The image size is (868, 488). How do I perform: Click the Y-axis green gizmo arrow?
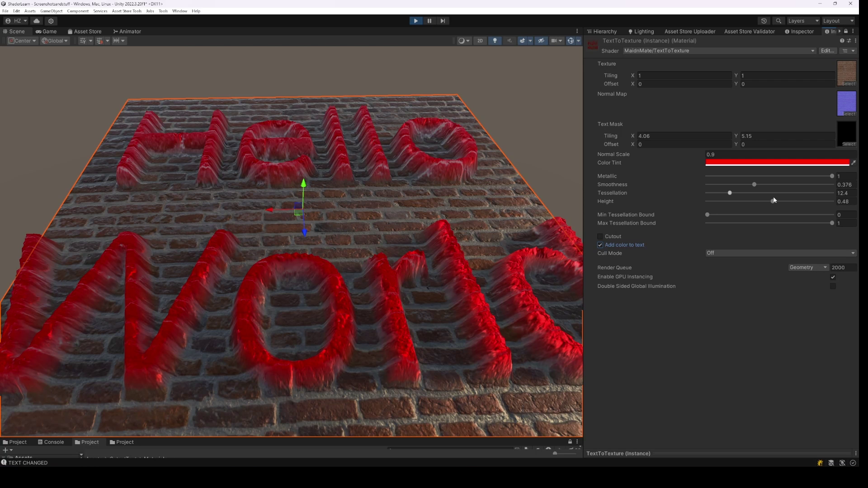click(303, 183)
